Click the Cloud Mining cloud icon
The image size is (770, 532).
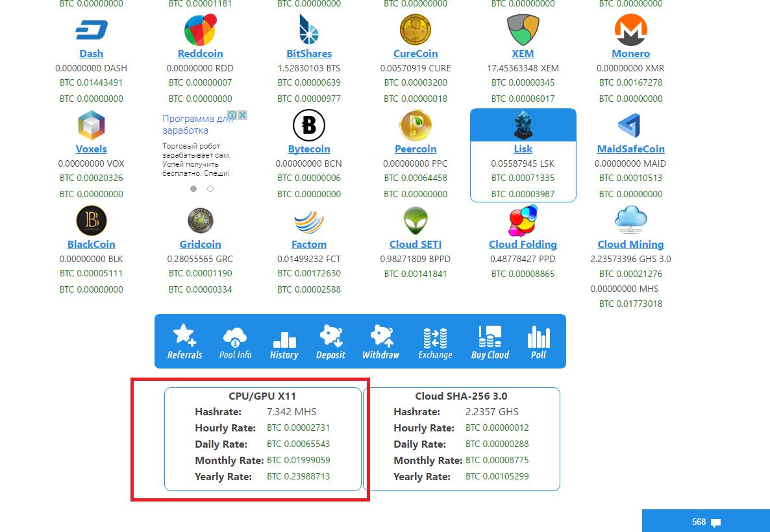click(x=630, y=220)
